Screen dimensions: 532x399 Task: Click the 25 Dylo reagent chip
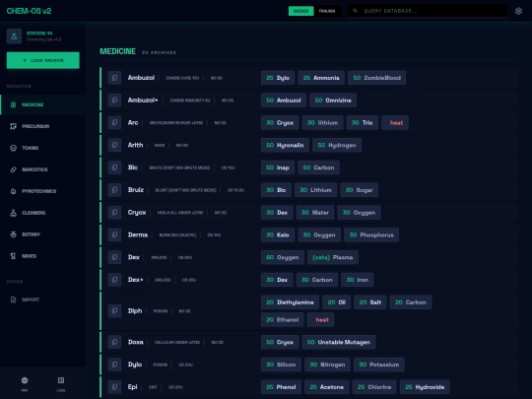(278, 78)
